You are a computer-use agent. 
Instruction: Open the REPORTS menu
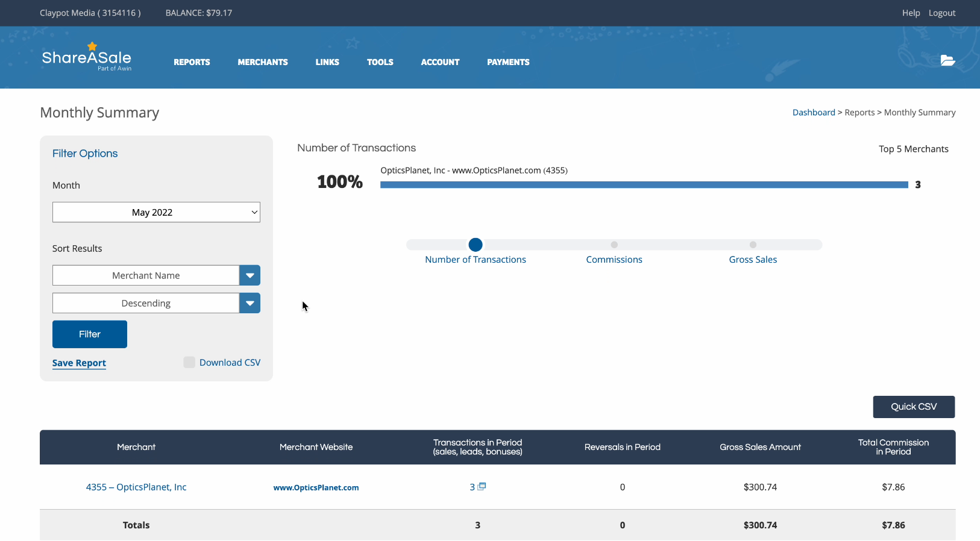[192, 62]
